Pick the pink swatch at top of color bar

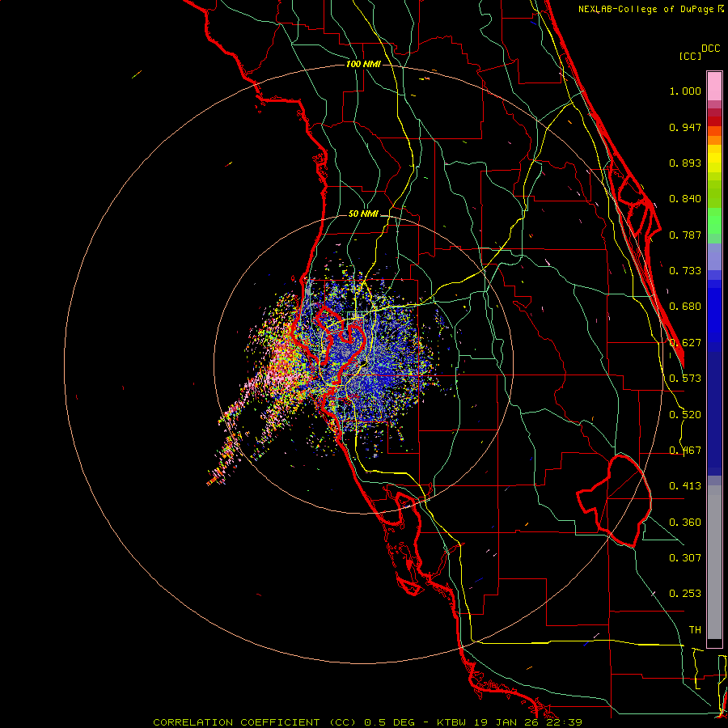pos(714,87)
